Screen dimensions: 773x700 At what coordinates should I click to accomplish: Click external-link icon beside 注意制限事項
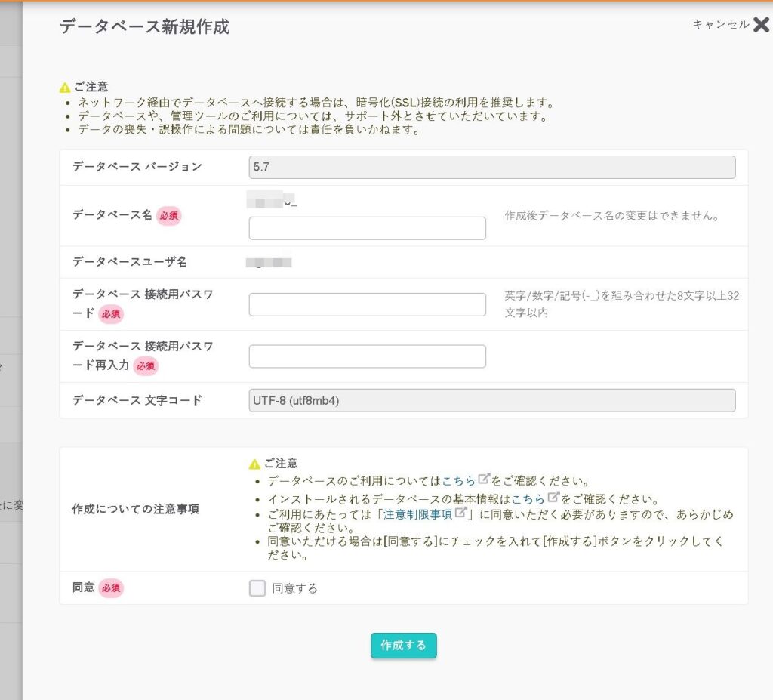coord(460,513)
